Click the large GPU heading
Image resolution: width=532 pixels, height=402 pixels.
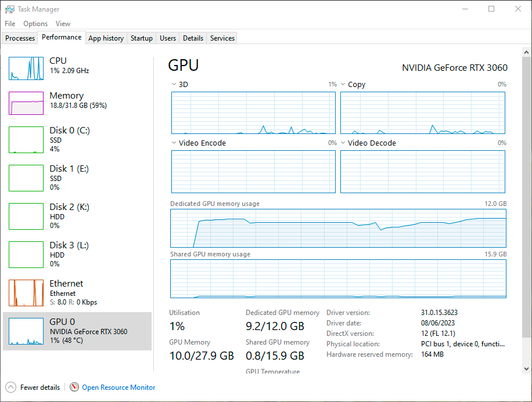coord(184,65)
